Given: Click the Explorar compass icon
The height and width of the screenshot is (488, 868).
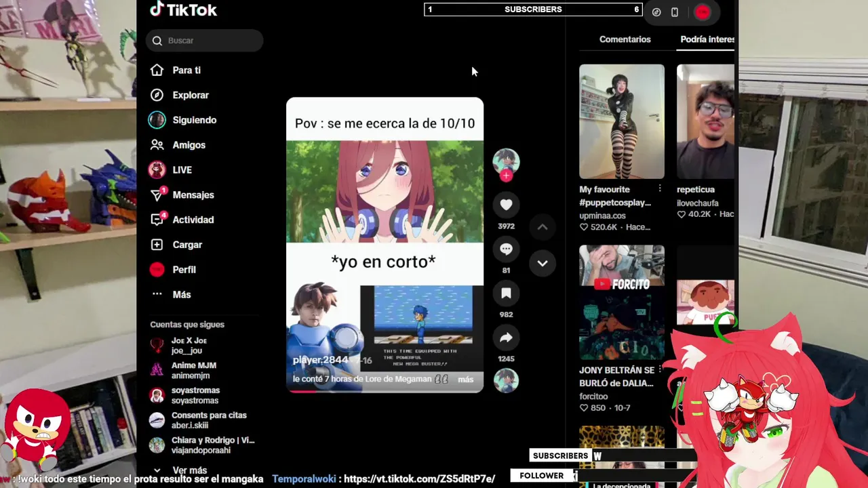Looking at the screenshot, I should (157, 95).
